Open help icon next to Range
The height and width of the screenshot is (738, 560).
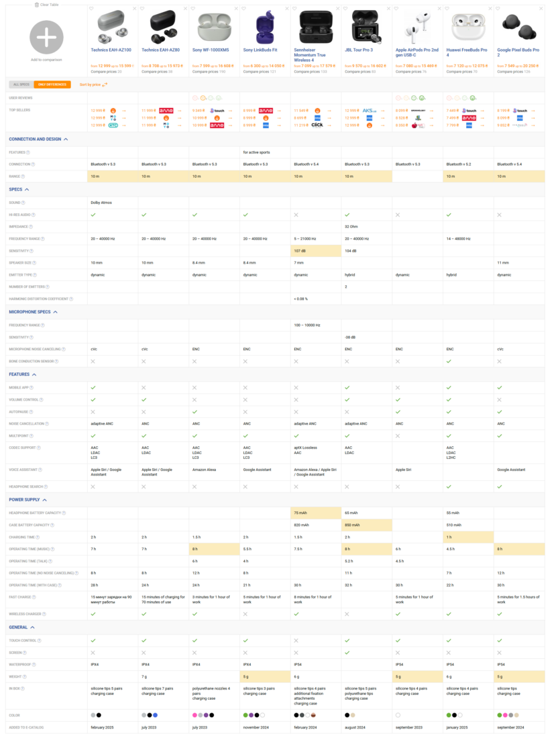(x=23, y=176)
